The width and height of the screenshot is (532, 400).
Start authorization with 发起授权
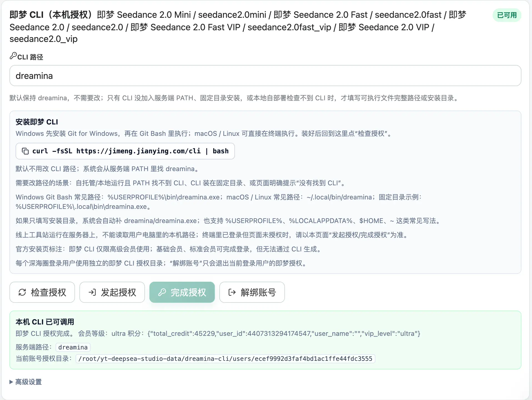[112, 292]
